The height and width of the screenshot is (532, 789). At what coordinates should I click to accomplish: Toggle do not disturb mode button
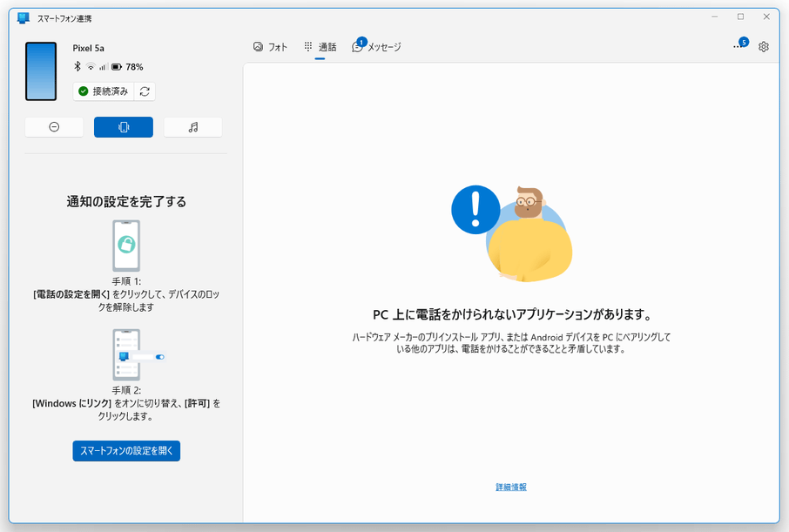(x=54, y=127)
